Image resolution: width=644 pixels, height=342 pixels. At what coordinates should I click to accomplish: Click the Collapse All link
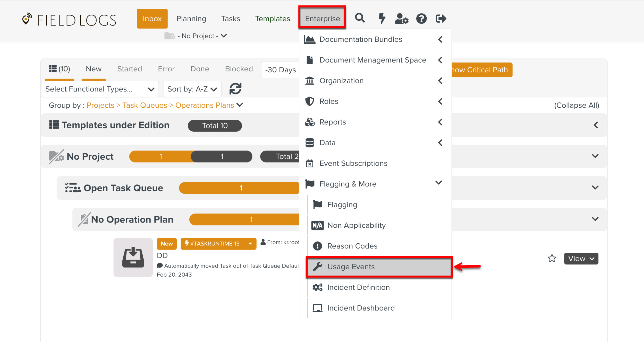(576, 105)
